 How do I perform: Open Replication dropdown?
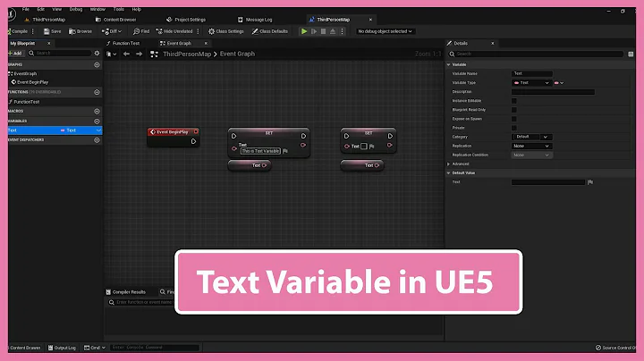(532, 146)
